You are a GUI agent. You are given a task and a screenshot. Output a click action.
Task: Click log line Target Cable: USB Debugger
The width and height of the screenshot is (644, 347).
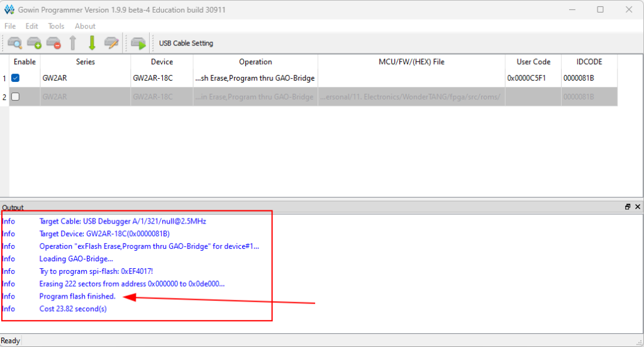(123, 221)
